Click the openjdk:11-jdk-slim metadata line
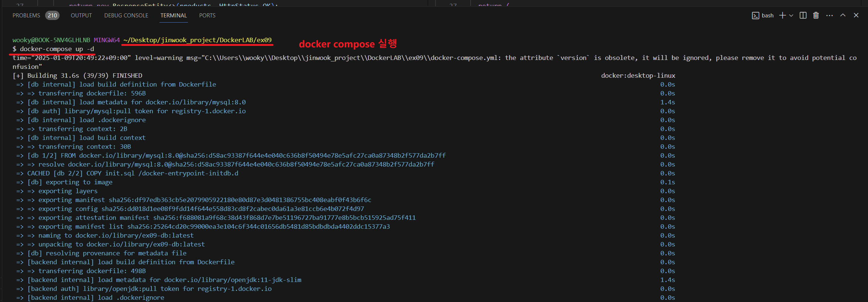868x302 pixels. (159, 280)
